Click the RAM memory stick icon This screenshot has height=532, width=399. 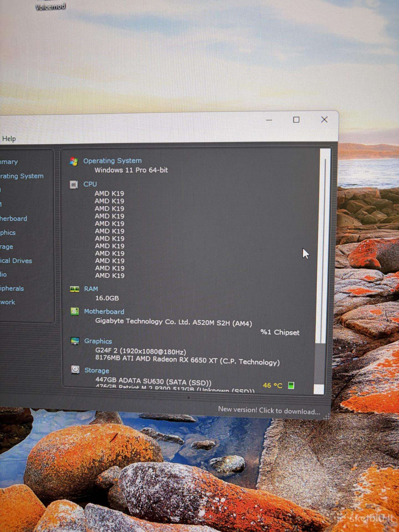pos(75,289)
